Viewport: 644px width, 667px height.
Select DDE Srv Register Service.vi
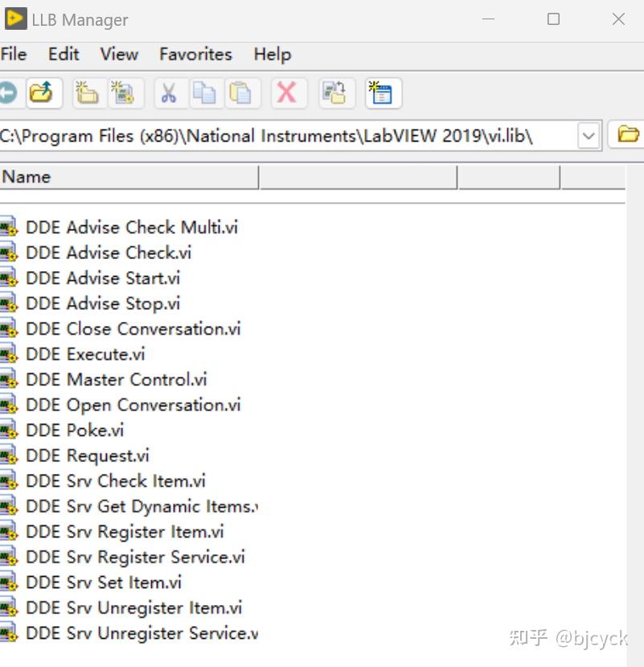click(135, 557)
